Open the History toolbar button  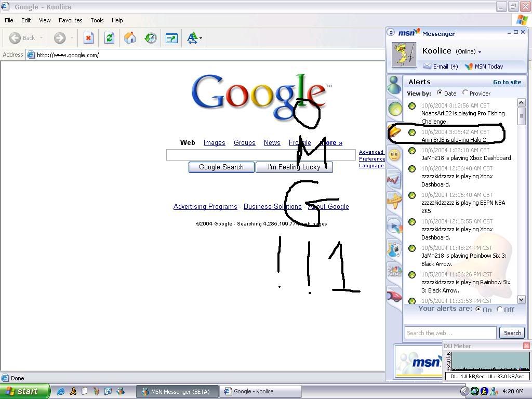151,37
